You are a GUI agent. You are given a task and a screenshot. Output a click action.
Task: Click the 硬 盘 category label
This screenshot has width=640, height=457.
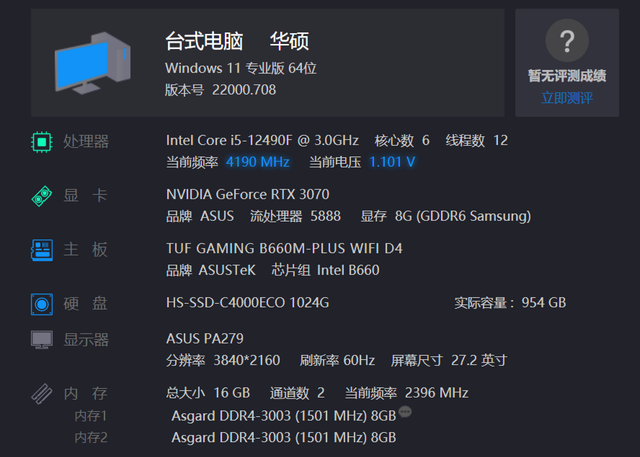(85, 304)
